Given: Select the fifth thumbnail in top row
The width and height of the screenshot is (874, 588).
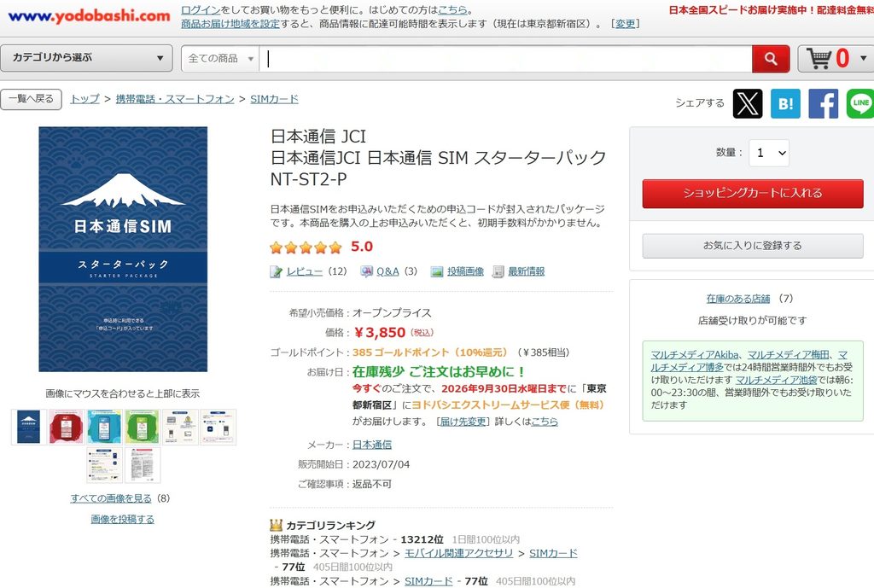Looking at the screenshot, I should pyautogui.click(x=180, y=427).
